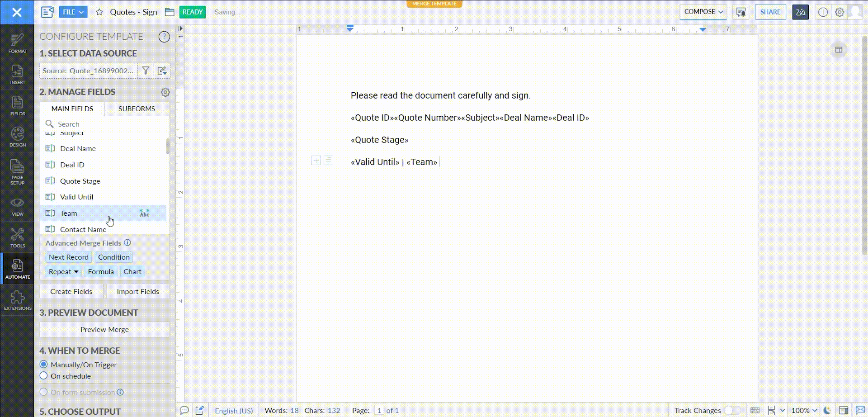Viewport: 868px width, 417px height.
Task: Open the Page Setup panel
Action: coord(17,172)
